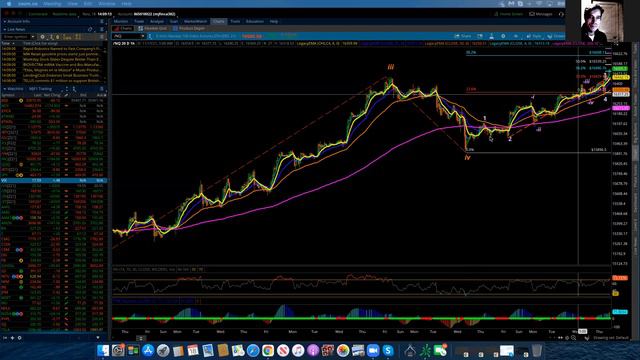
Task: Switch to the Analyze tab
Action: 157,21
